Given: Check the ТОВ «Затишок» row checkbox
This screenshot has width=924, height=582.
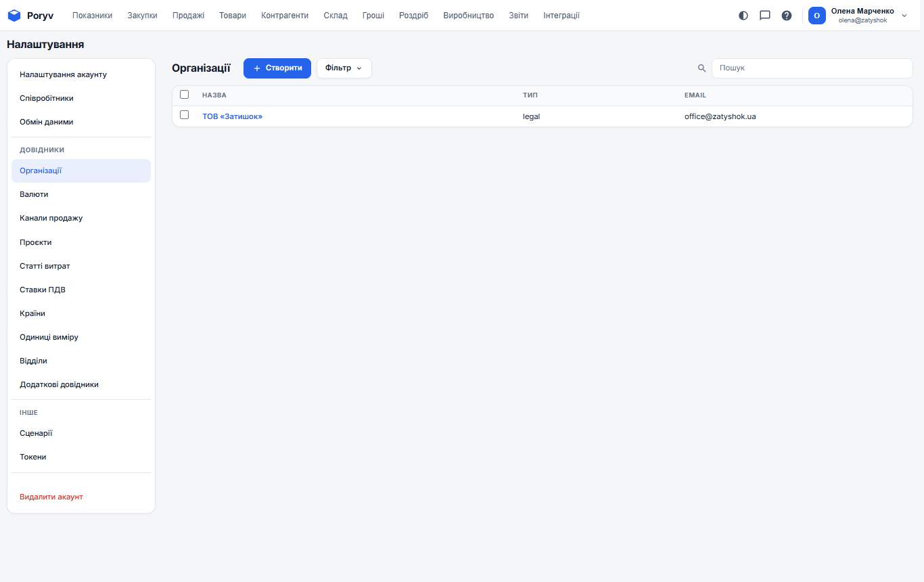Looking at the screenshot, I should [x=184, y=115].
